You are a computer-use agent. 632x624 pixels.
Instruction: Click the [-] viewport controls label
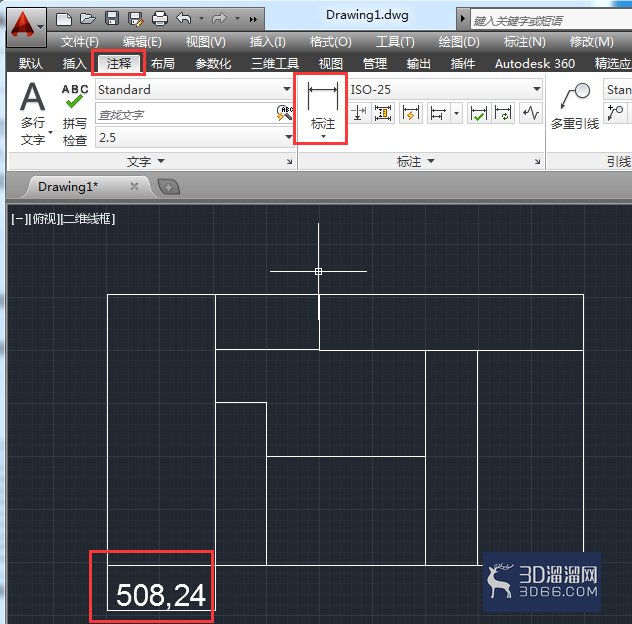click(x=19, y=219)
